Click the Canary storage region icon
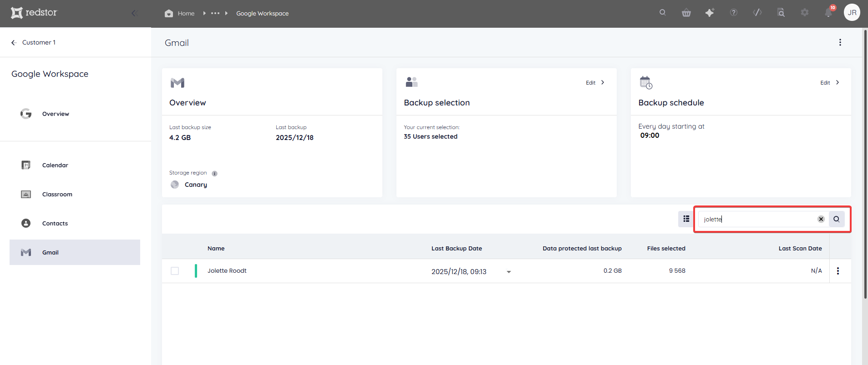868x365 pixels. coord(175,185)
